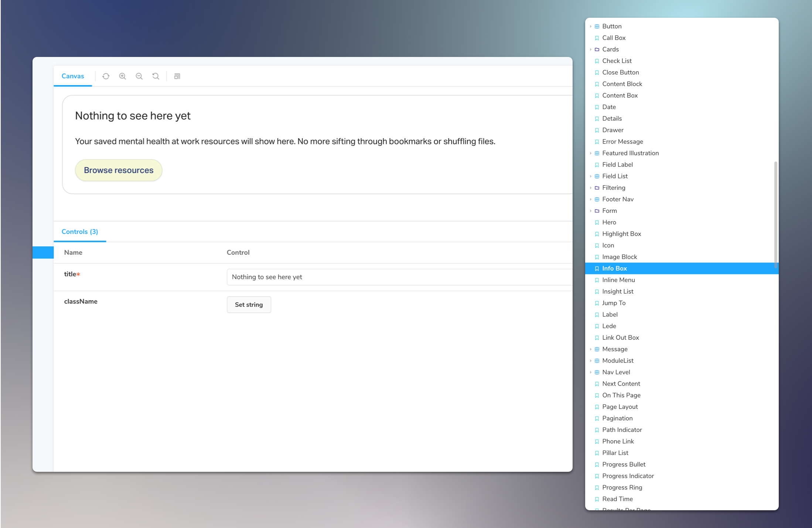
Task: Click the Cards folder icon
Action: (x=597, y=50)
